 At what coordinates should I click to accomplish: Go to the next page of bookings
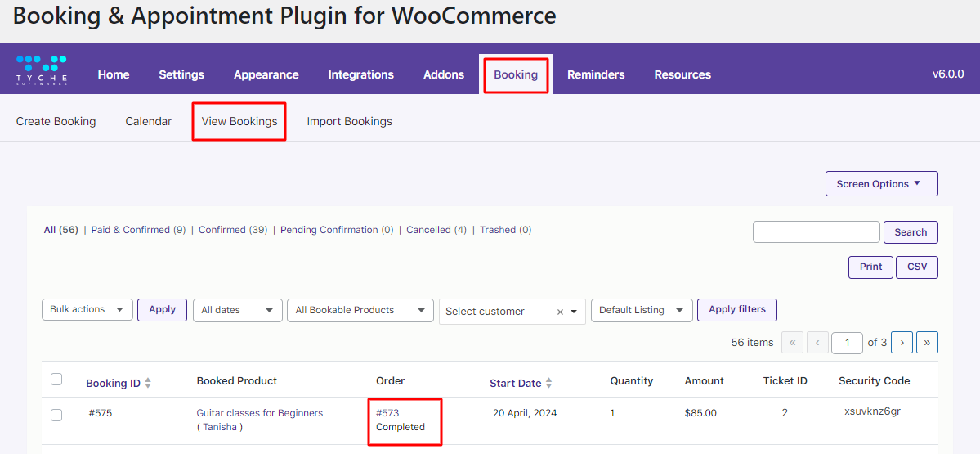pyautogui.click(x=902, y=342)
